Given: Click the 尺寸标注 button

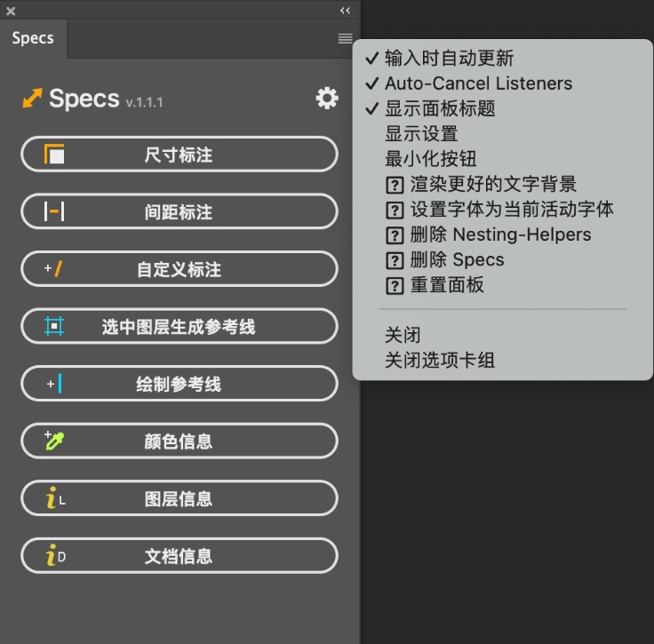Looking at the screenshot, I should click(x=179, y=155).
